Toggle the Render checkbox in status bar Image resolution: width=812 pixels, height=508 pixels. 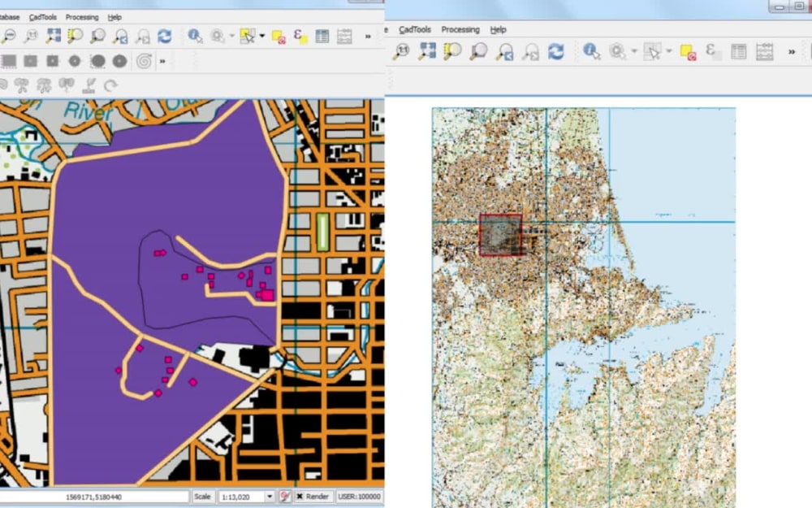[x=300, y=496]
